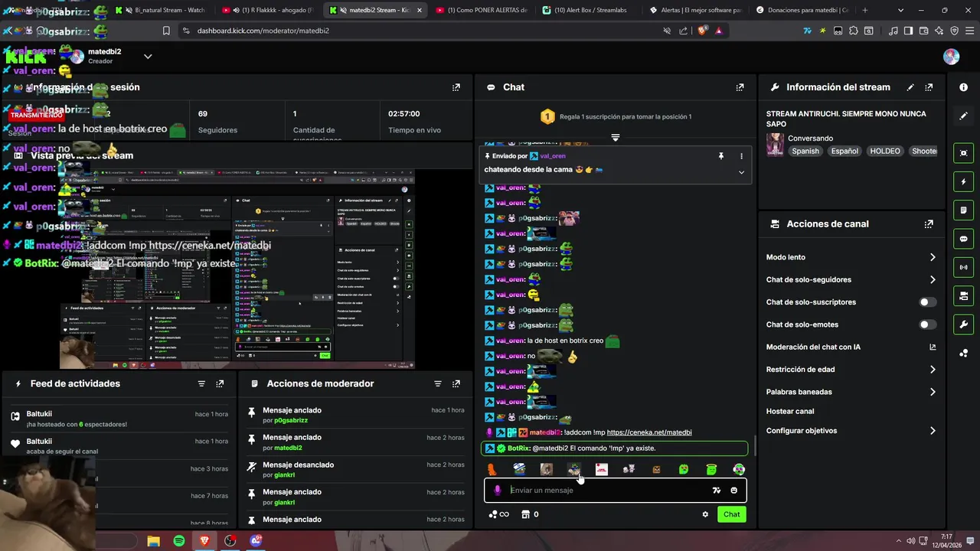Open the new browser tab plus button

[865, 10]
